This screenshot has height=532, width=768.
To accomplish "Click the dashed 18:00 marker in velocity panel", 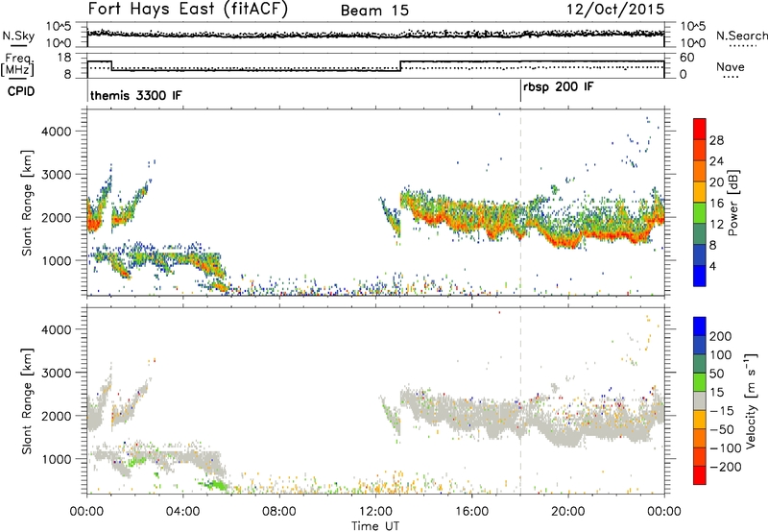I will point(520,399).
